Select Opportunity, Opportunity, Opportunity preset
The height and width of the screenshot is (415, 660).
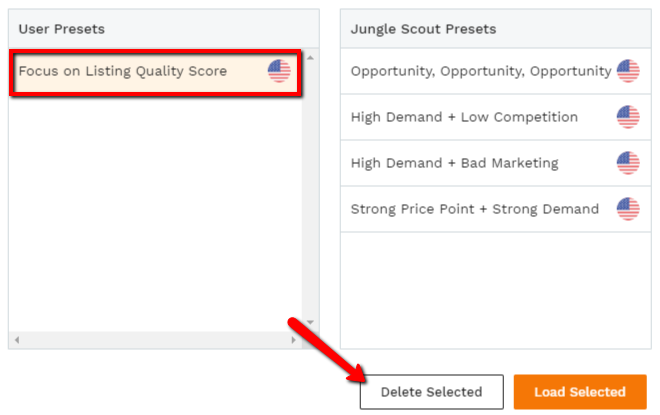(495, 71)
